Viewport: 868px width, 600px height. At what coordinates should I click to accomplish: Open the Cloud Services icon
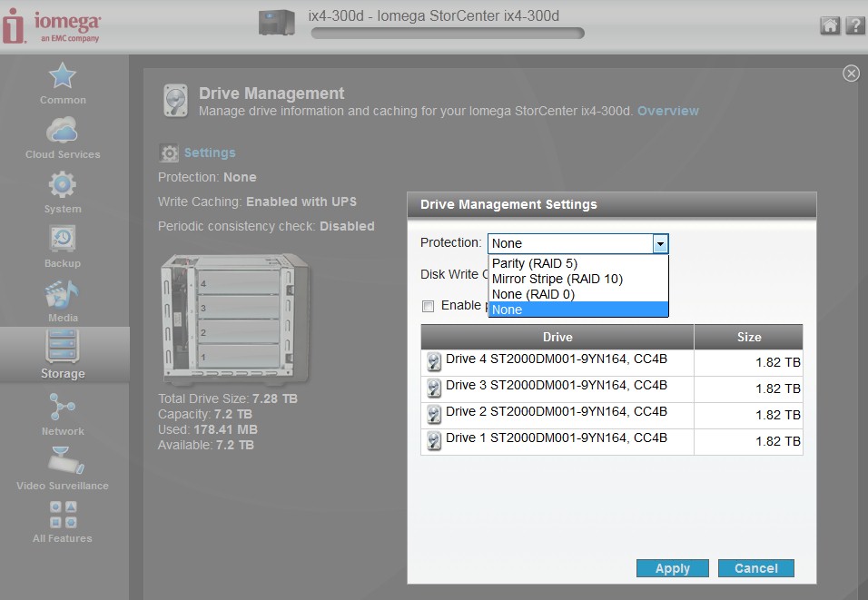62,130
